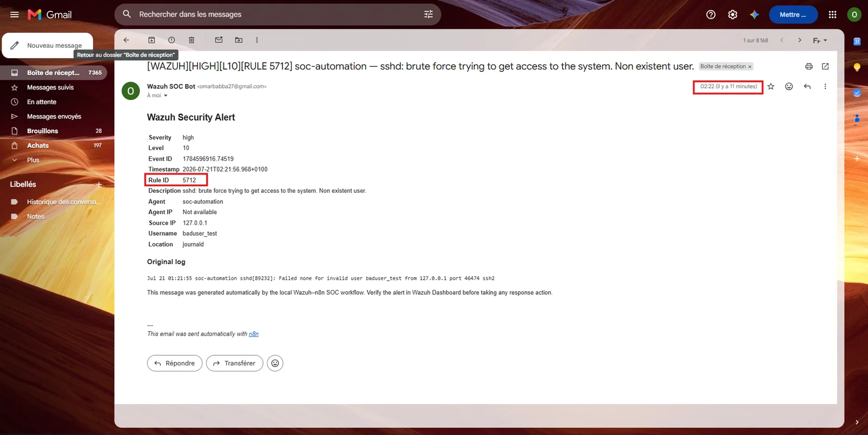Expand the side panel chevron
This screenshot has width=868, height=435.
click(x=857, y=422)
